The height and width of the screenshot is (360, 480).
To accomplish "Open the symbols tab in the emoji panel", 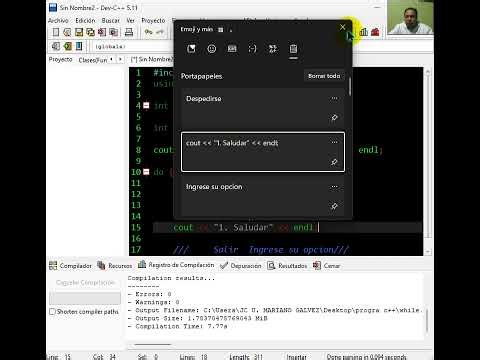I will (x=273, y=49).
